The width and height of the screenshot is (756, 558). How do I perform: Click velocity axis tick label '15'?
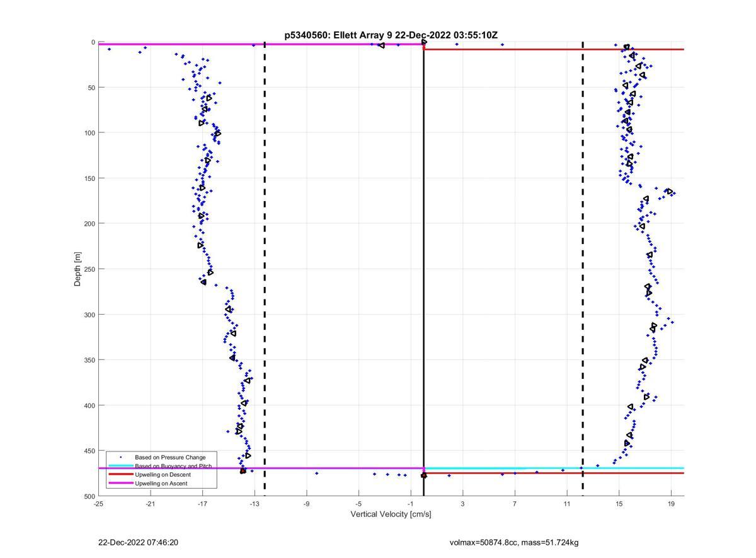[619, 503]
